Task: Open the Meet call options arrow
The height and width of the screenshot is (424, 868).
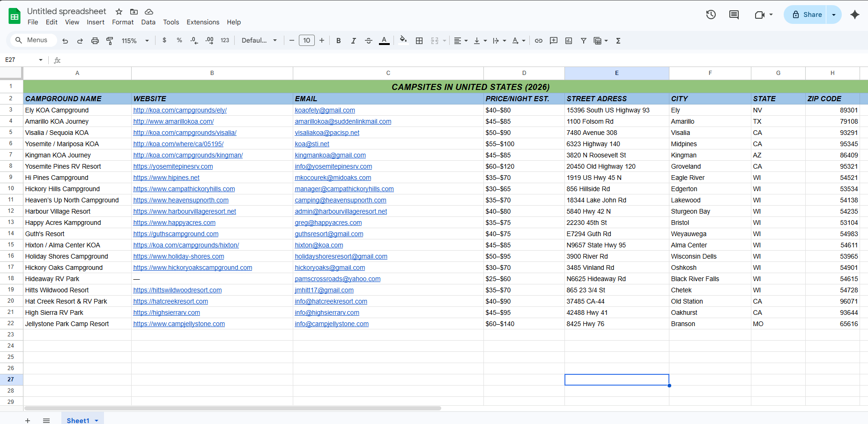Action: click(771, 15)
